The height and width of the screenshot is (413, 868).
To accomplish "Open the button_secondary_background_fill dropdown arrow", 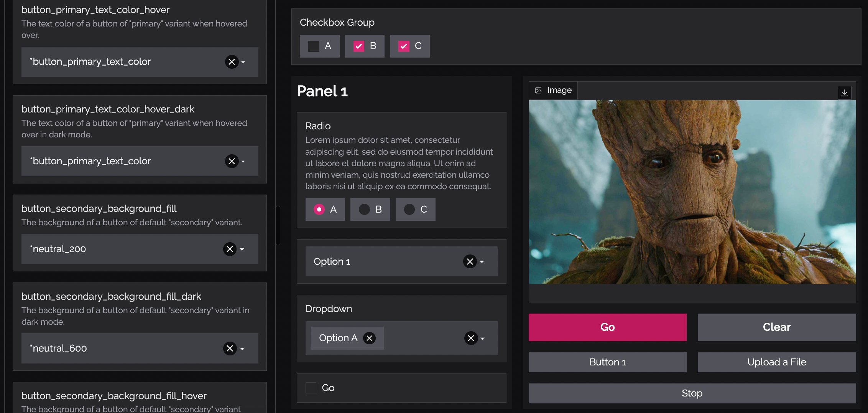I will pyautogui.click(x=242, y=249).
